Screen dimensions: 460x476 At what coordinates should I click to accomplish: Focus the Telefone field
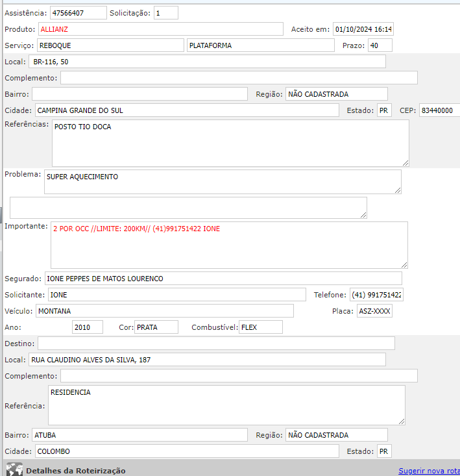coord(376,295)
